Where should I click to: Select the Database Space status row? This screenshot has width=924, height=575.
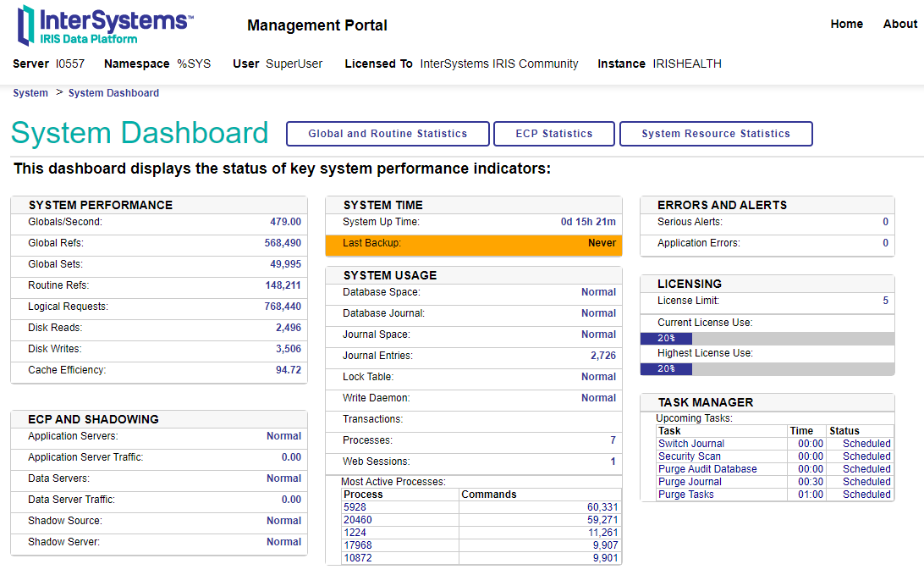[474, 292]
